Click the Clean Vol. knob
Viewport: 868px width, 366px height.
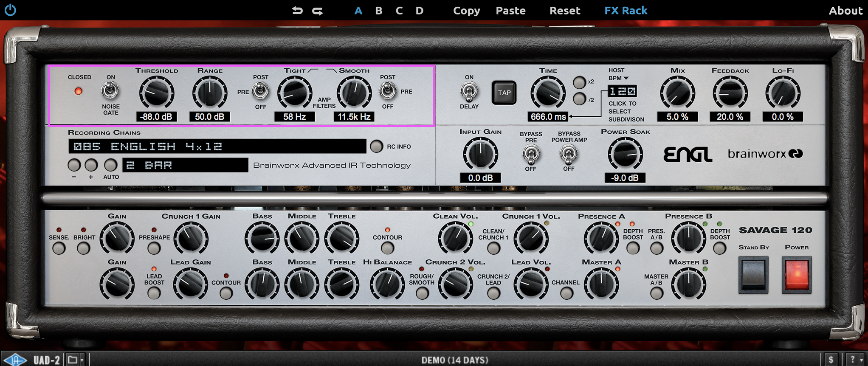tap(455, 238)
